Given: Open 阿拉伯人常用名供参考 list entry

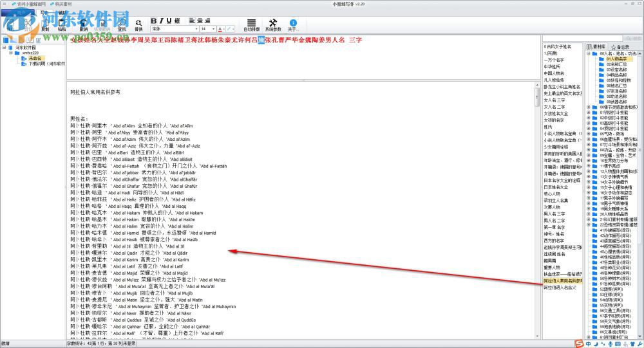Looking at the screenshot, I should click(563, 280).
